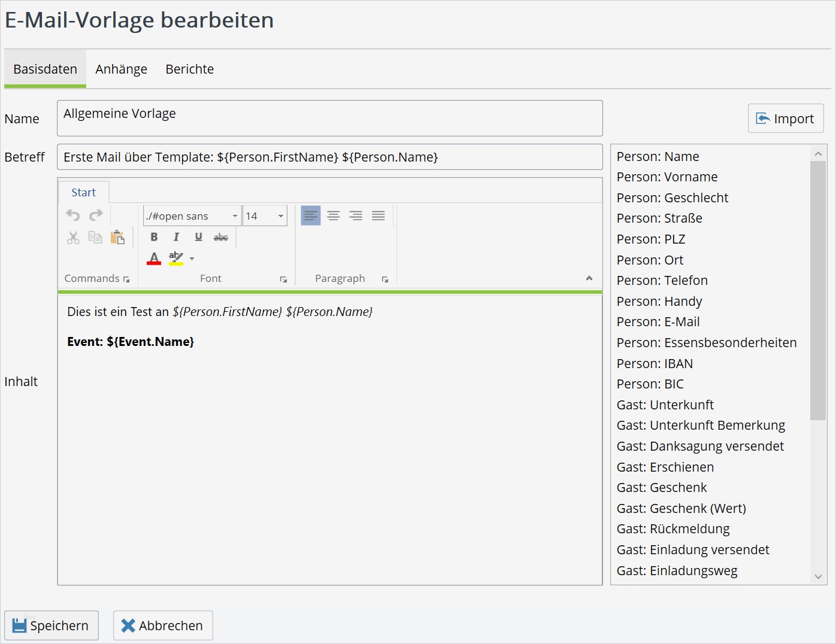Click the Copy icon in toolbar

point(95,237)
